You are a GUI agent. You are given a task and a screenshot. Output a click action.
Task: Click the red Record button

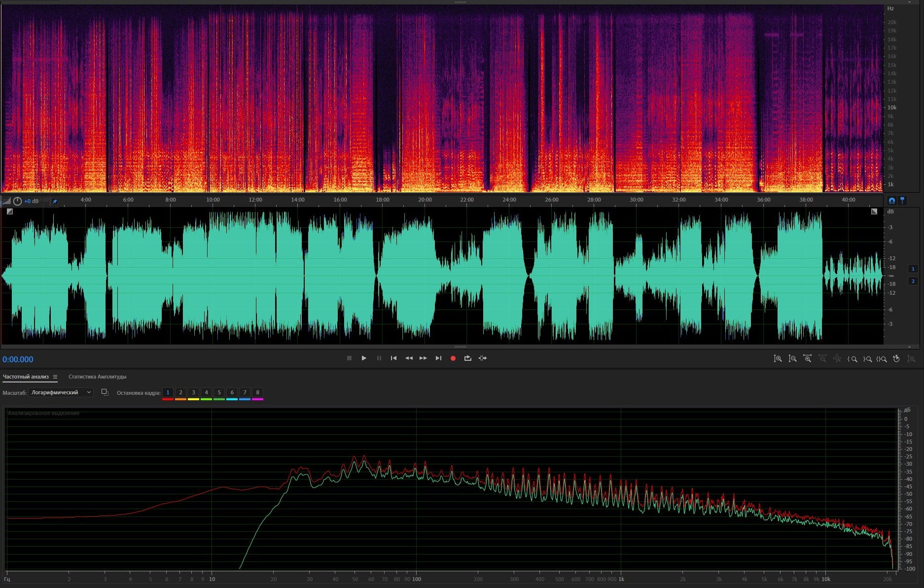pos(453,358)
